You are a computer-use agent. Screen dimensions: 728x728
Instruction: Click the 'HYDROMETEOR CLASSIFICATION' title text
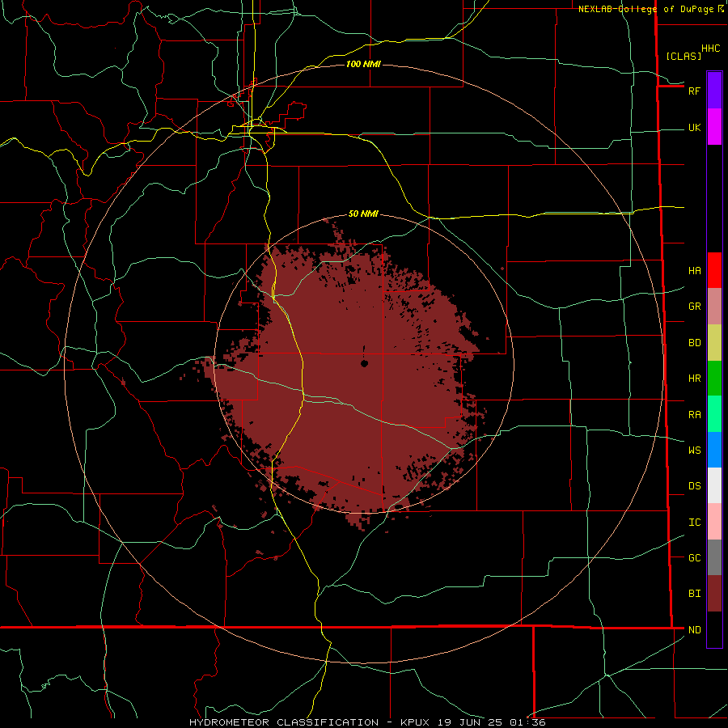(284, 722)
